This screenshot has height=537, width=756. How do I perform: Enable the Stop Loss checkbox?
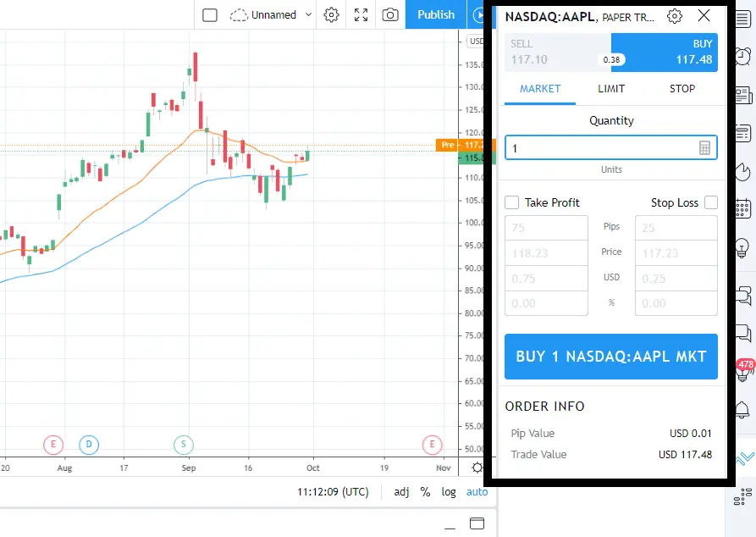[711, 202]
